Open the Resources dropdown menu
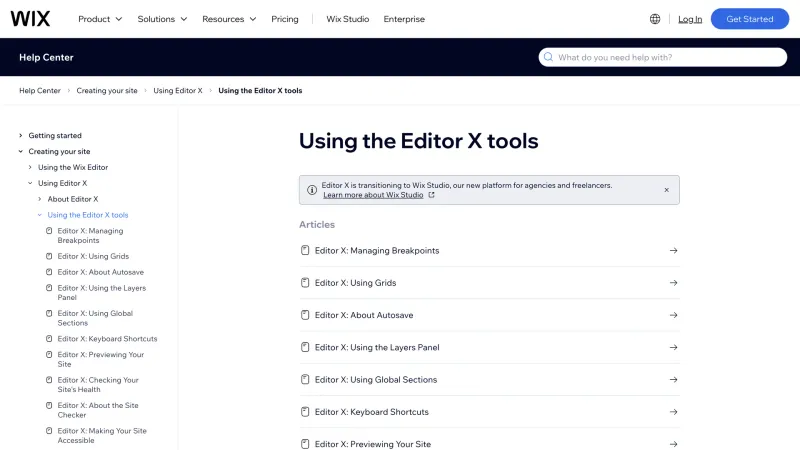This screenshot has width=800, height=450. [x=229, y=19]
